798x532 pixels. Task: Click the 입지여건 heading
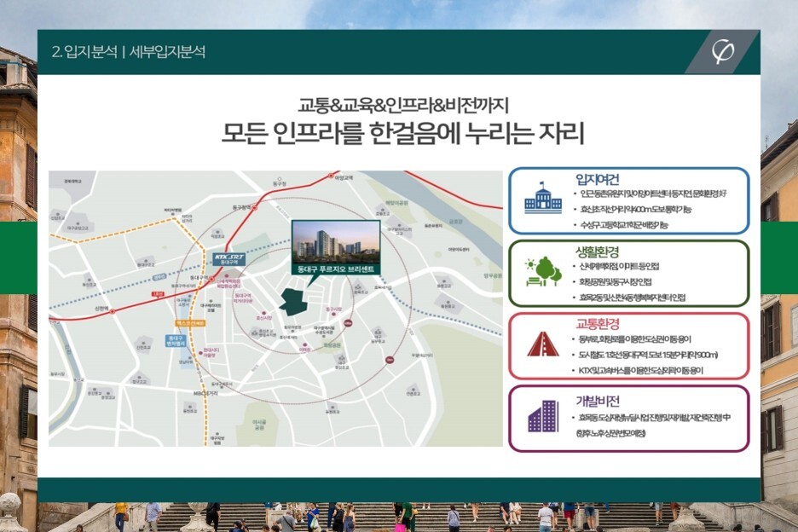coord(598,179)
